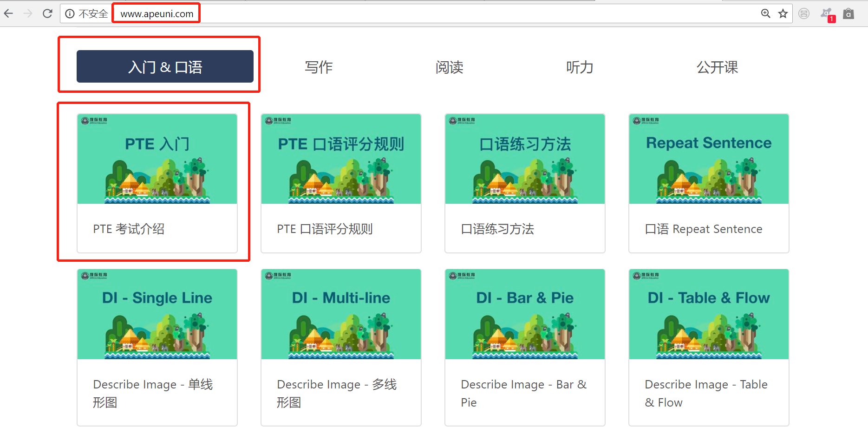
Task: Switch to the 阅读 tab
Action: click(x=449, y=67)
